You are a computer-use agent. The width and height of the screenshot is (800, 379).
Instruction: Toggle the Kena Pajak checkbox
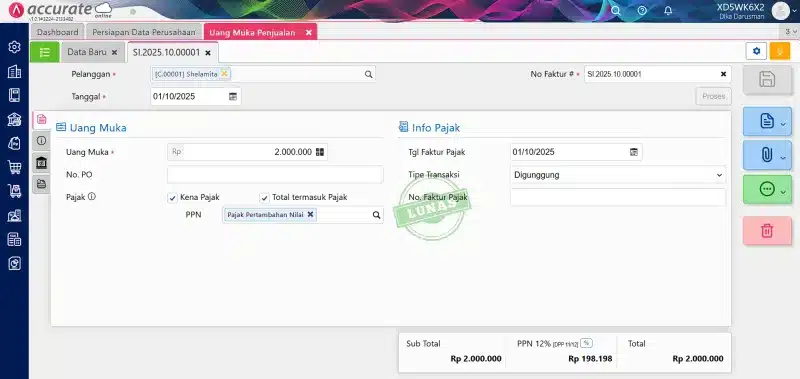[x=172, y=198]
